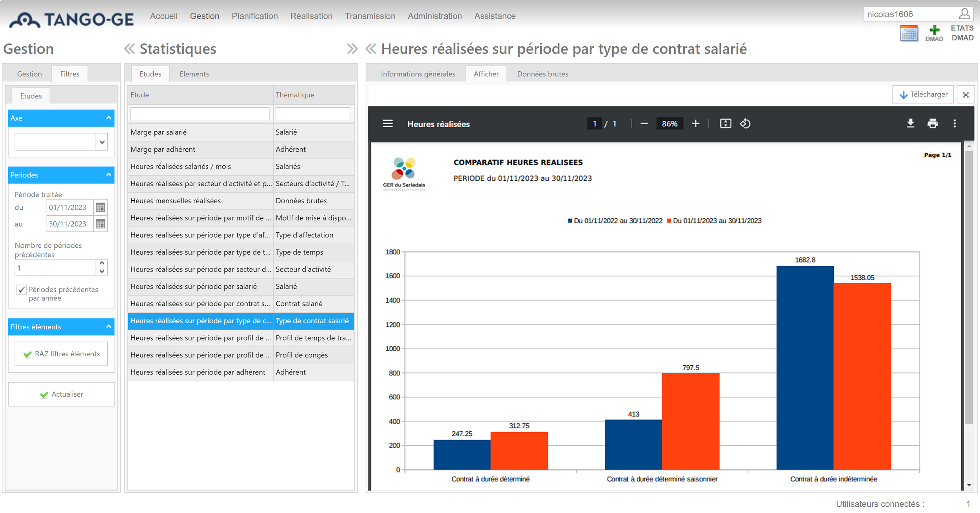Screen dimensions: 980x513
Task: Collapse the Statistiques panel left chevrons
Action: coord(129,49)
